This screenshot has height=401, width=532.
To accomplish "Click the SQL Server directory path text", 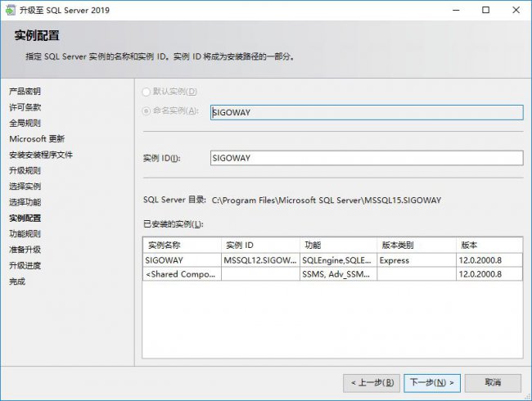I will click(327, 200).
